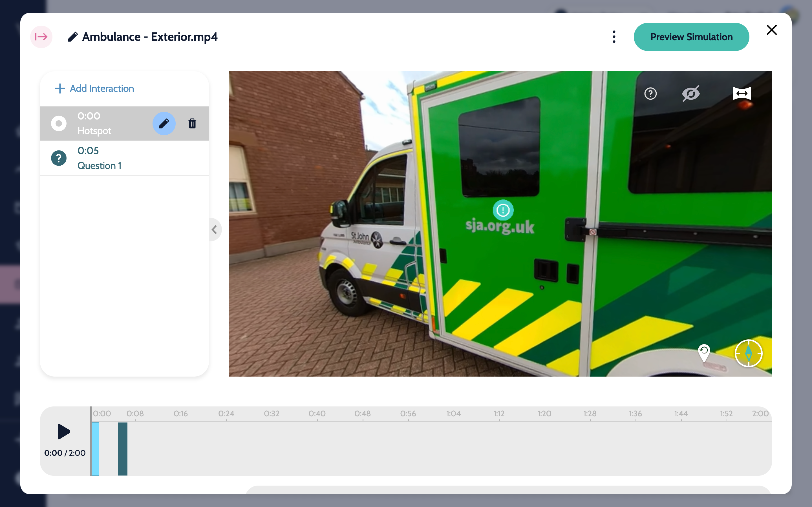The image size is (812, 507).
Task: Edit the Hotspot interaction with the pencil button
Action: pyautogui.click(x=164, y=123)
